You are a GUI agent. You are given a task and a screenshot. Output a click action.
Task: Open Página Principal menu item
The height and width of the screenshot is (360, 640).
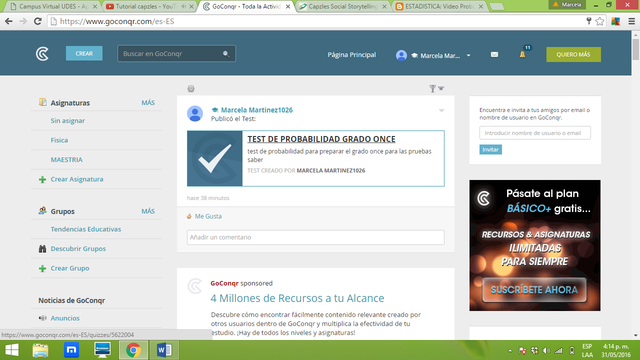point(352,55)
